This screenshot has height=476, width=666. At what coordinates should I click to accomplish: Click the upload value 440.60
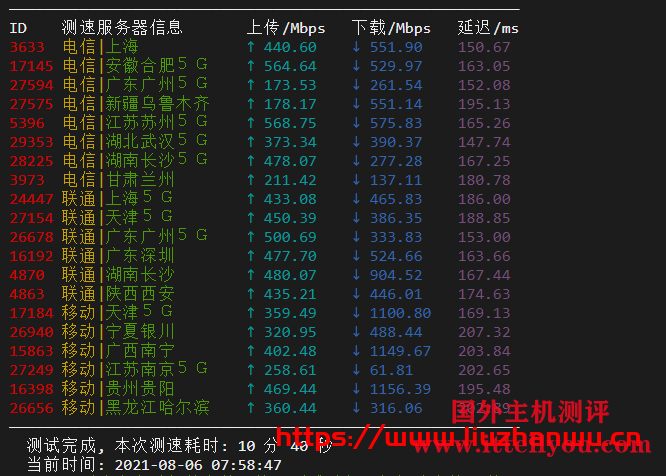[290, 47]
